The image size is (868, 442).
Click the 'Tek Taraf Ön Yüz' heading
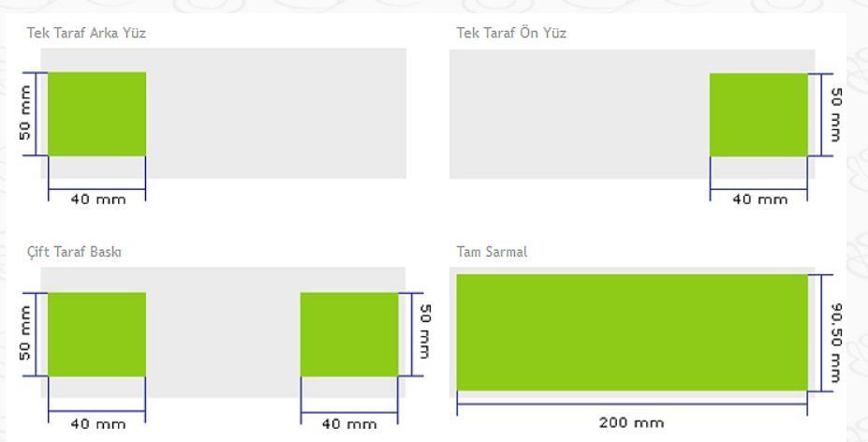[x=511, y=33]
